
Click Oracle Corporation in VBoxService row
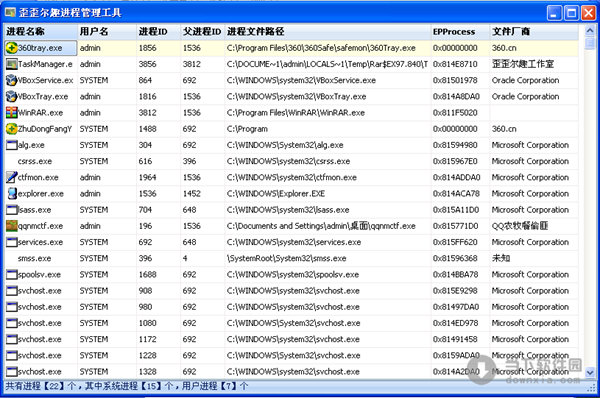[x=525, y=80]
